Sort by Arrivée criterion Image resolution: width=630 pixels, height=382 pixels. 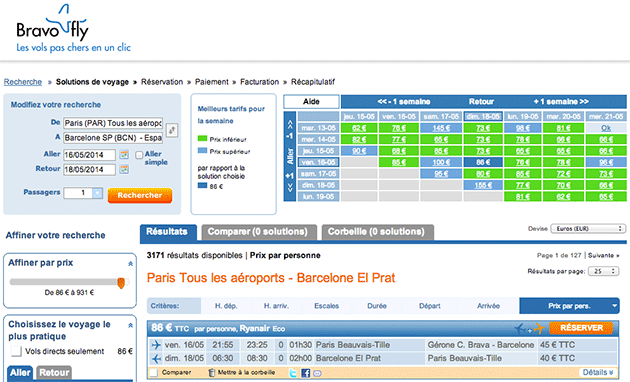[488, 306]
